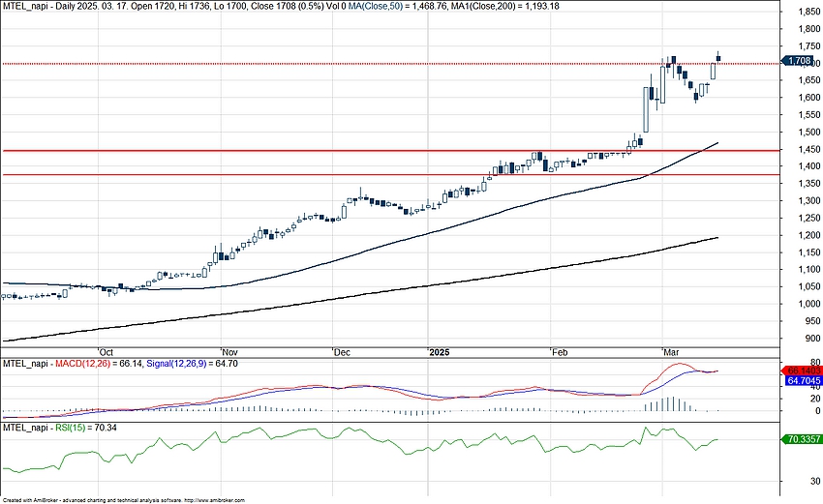The image size is (823, 504).
Task: Click the MA1(Close,200) = 1,193.18 legend text
Action: pos(504,7)
